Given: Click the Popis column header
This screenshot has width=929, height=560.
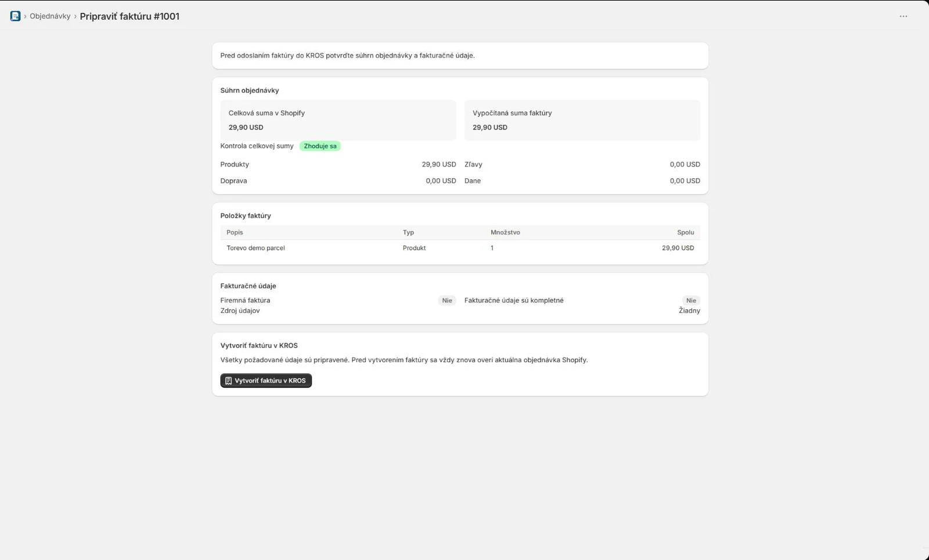Looking at the screenshot, I should [x=235, y=232].
